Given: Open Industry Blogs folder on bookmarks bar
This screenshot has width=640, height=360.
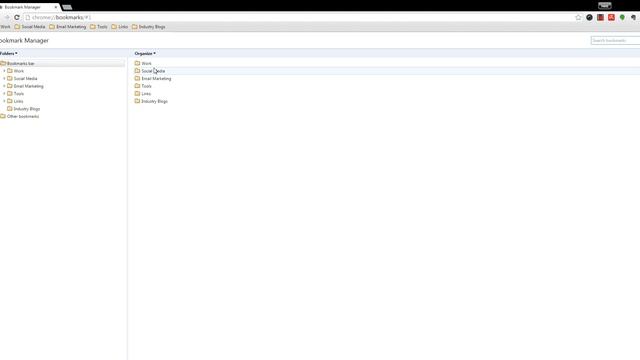Looking at the screenshot, I should [149, 27].
